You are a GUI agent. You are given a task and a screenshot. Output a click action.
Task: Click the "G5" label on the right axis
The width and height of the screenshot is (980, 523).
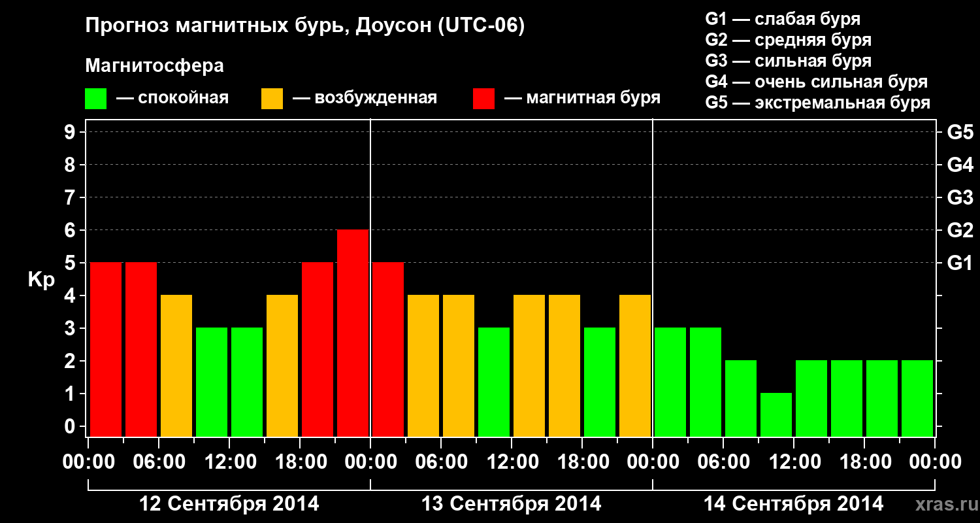(x=960, y=133)
